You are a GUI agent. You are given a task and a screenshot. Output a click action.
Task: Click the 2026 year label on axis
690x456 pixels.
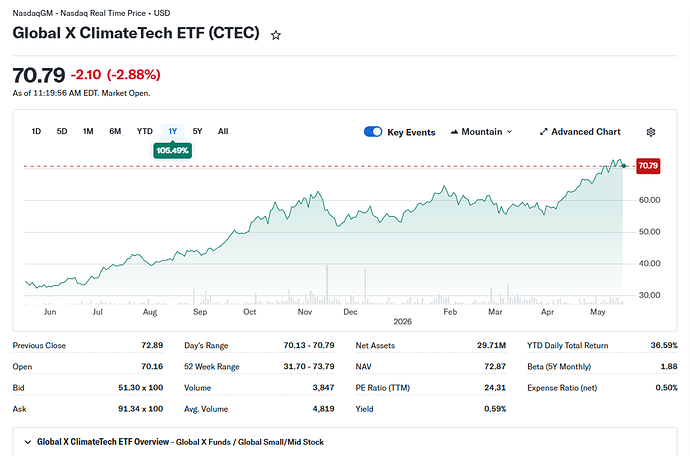pyautogui.click(x=402, y=321)
